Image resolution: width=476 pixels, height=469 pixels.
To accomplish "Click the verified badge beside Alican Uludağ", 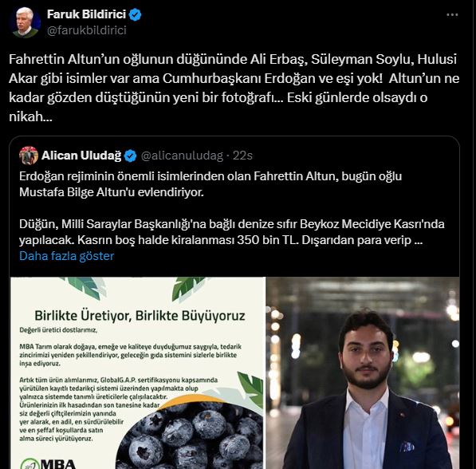I will coord(131,156).
